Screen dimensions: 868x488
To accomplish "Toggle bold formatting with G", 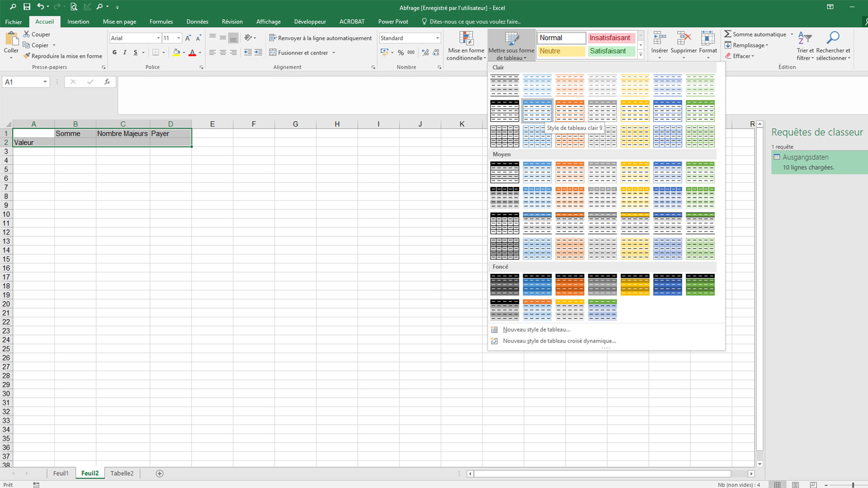I will click(114, 52).
